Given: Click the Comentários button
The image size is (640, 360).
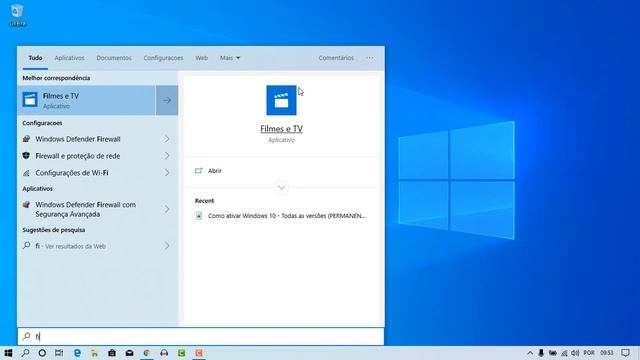Looking at the screenshot, I should point(336,58).
